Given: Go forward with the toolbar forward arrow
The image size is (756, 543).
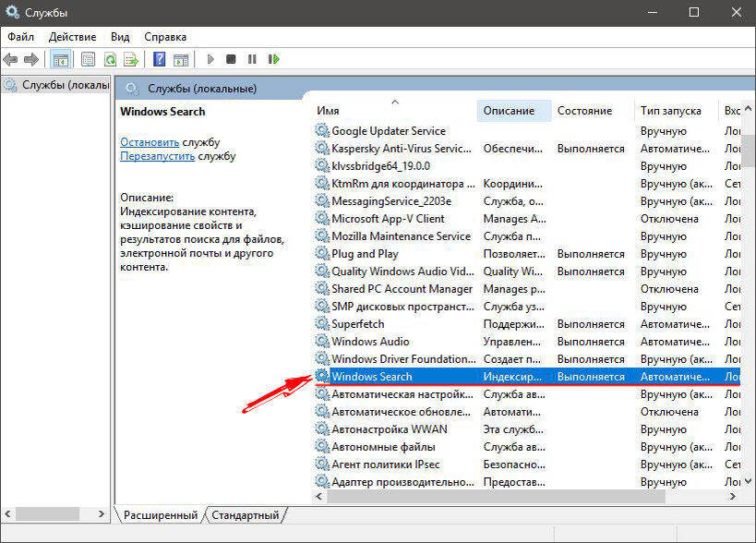Looking at the screenshot, I should [31, 60].
